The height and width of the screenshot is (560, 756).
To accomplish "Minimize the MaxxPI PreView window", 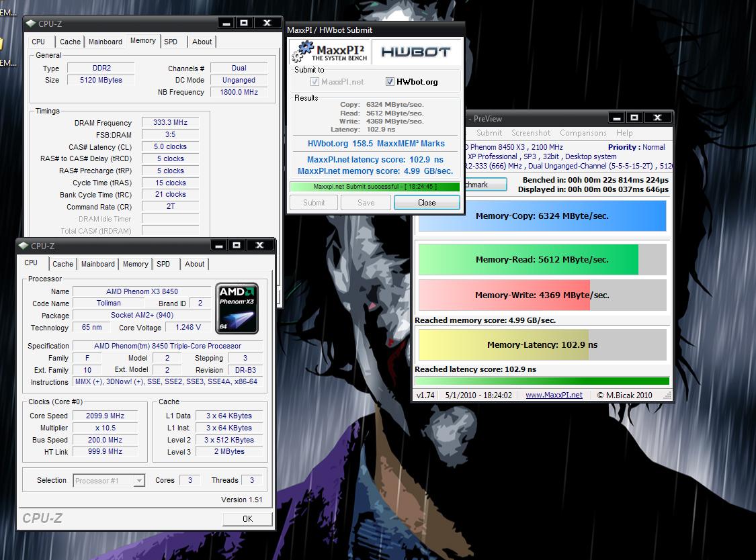I will coord(617,118).
